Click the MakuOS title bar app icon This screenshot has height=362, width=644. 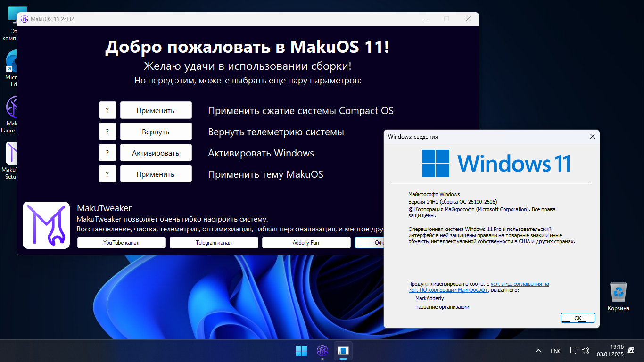click(25, 19)
